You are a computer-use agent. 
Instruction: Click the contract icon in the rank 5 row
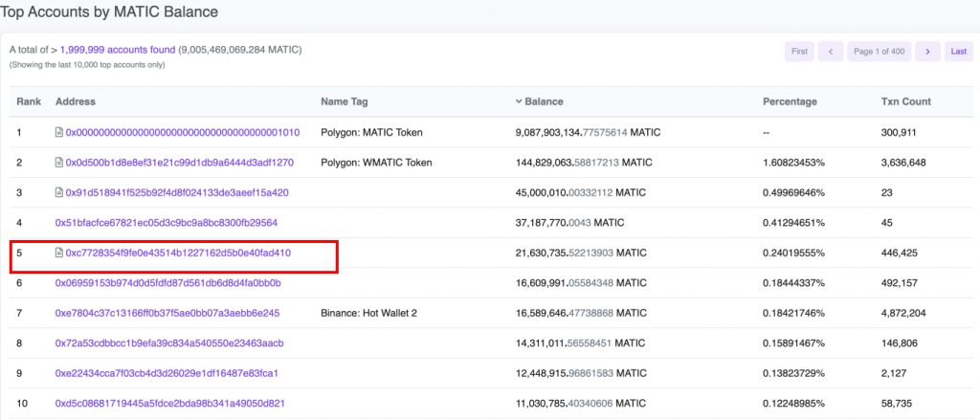click(59, 254)
